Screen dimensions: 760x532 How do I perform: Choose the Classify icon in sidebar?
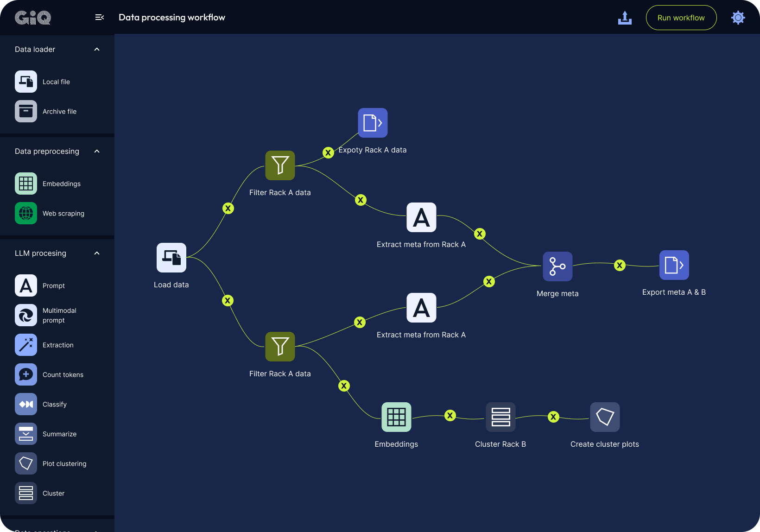coord(26,404)
